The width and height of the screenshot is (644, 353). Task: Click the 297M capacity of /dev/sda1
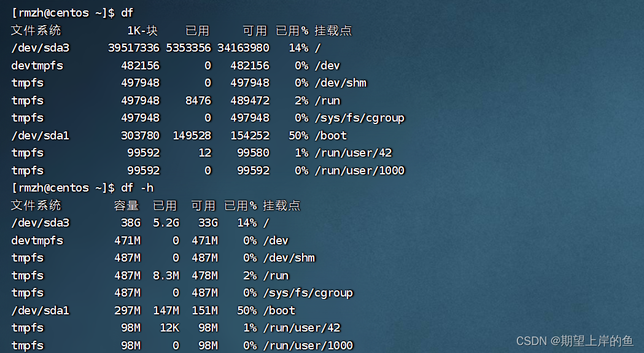click(127, 311)
